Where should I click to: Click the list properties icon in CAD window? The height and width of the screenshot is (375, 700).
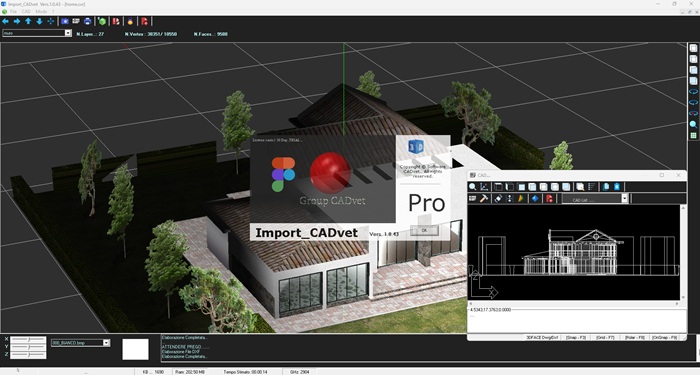coord(592,187)
